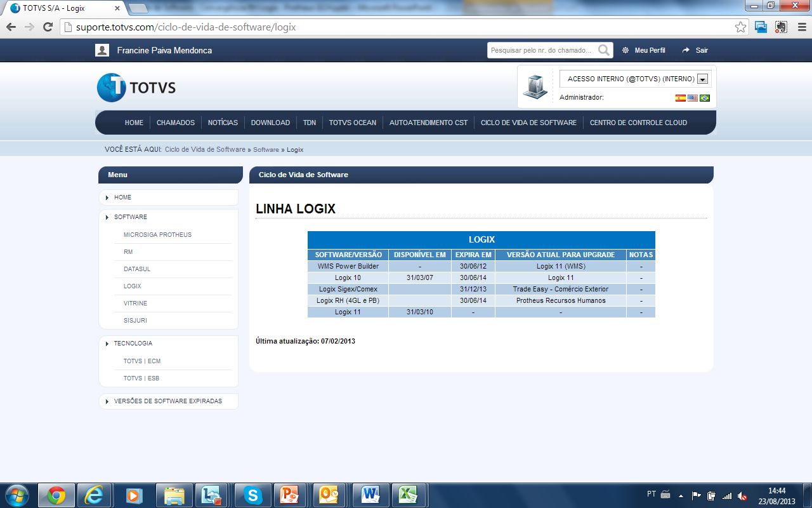Click the PT language indicator
Image resolution: width=812 pixels, height=508 pixels.
point(652,494)
